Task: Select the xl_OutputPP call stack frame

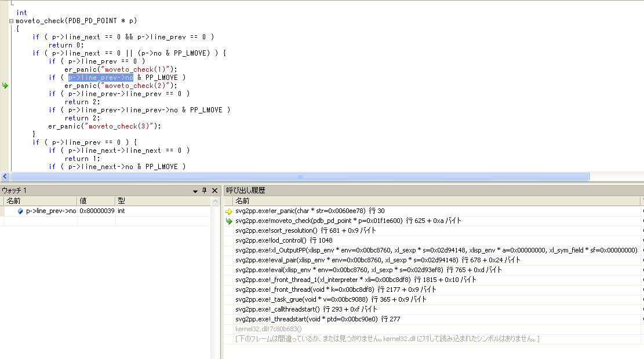Action: pyautogui.click(x=436, y=250)
